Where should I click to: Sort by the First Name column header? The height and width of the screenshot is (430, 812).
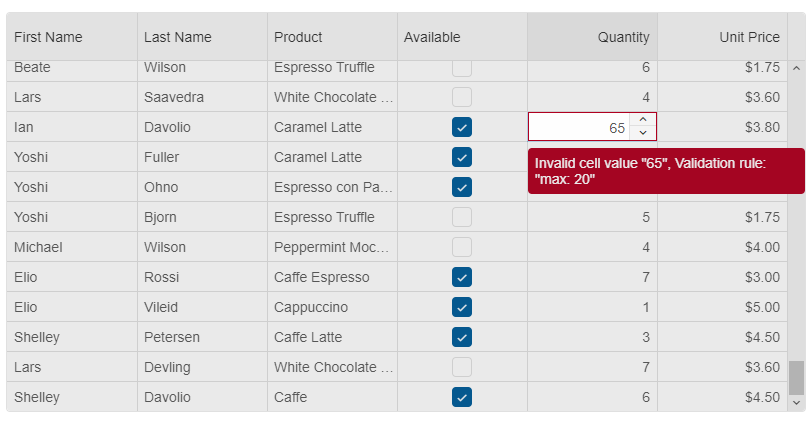pos(48,37)
